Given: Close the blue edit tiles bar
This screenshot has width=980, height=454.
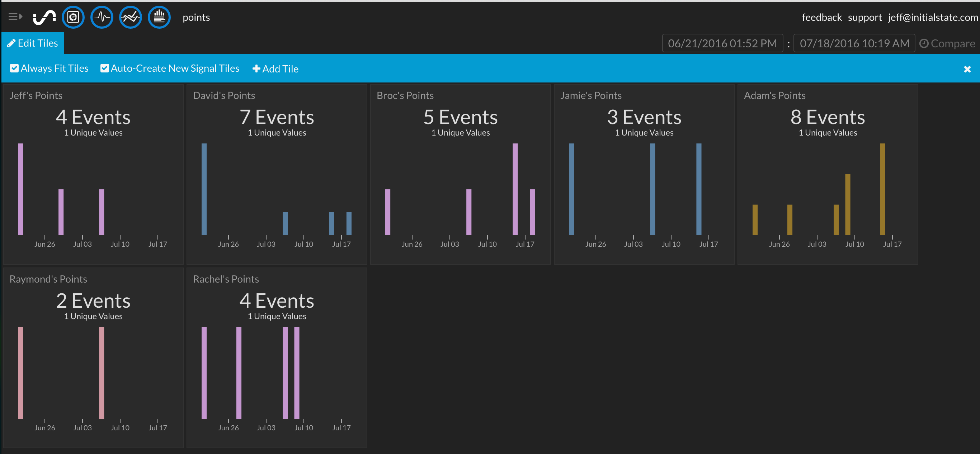Looking at the screenshot, I should (967, 69).
